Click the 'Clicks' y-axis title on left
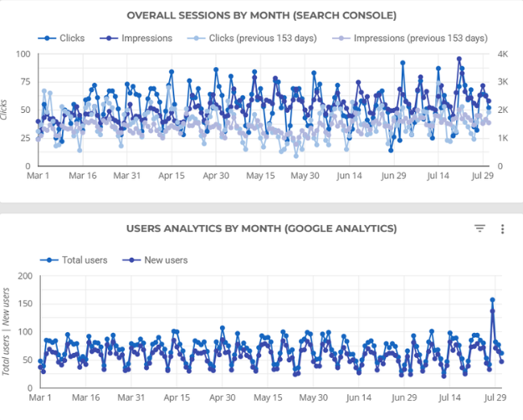This screenshot has width=523, height=420. point(5,110)
